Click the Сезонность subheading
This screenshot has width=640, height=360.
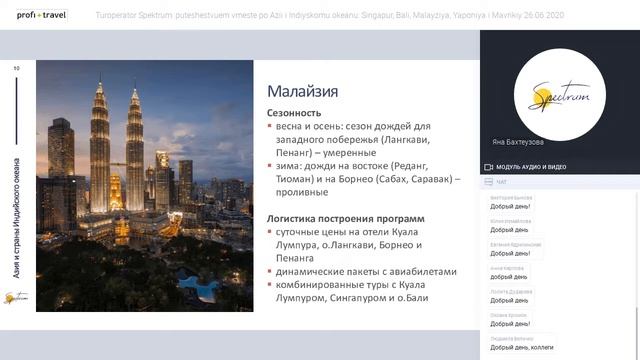294,113
